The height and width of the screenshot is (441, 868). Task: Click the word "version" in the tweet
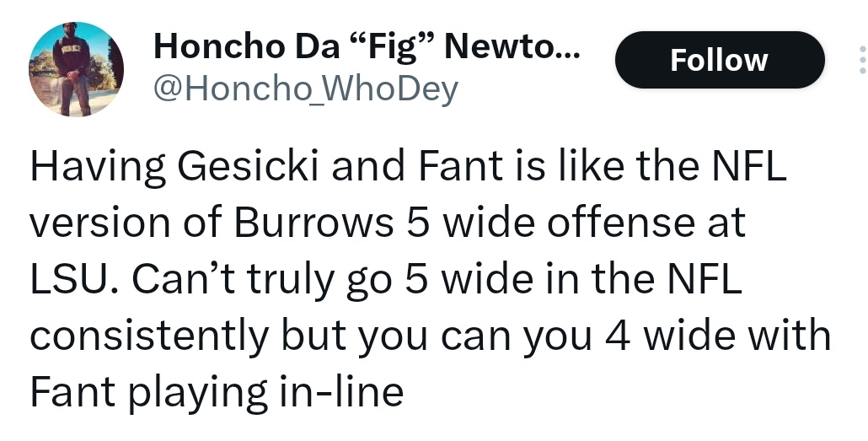(x=99, y=223)
